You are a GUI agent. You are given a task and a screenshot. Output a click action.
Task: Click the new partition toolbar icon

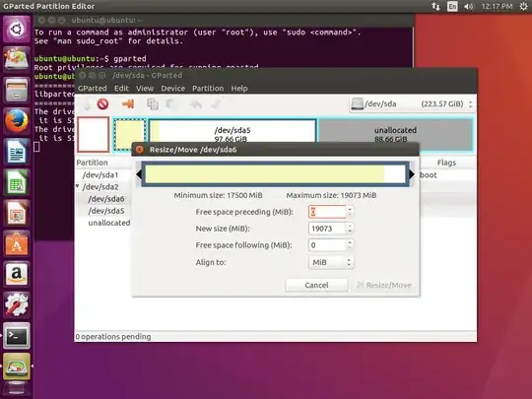click(x=88, y=103)
